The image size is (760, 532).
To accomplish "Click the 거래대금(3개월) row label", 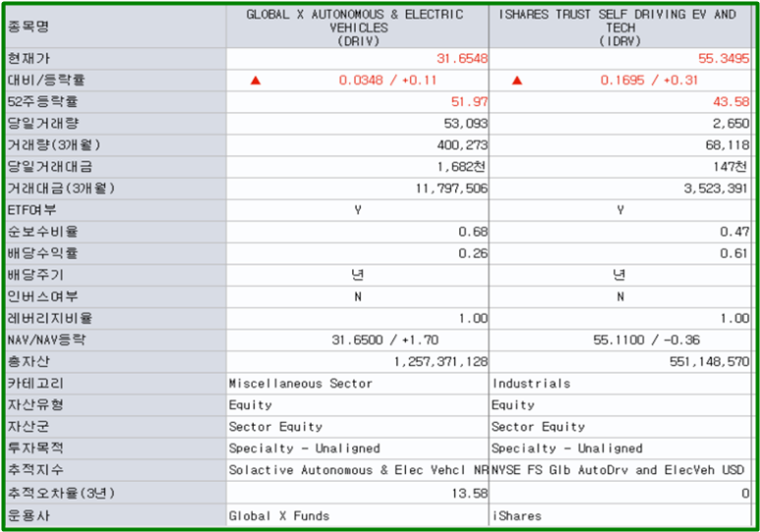I will (61, 188).
